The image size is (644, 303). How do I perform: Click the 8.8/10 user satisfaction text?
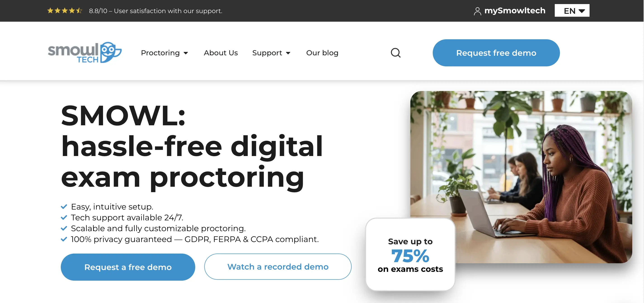[155, 11]
